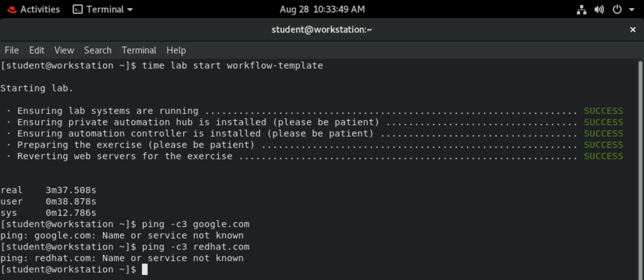Close the terminal window
Viewport: 644px width, 280px height.
[x=633, y=30]
